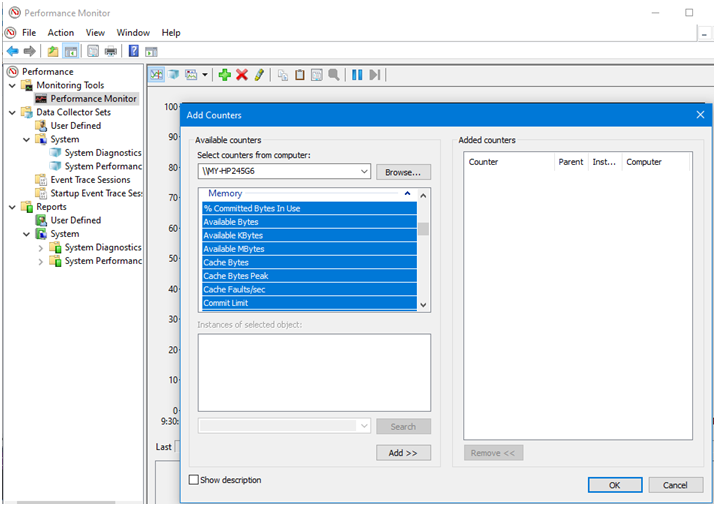Expand System Performance under Reports
Screen dimensions: 716x506
[x=41, y=262]
